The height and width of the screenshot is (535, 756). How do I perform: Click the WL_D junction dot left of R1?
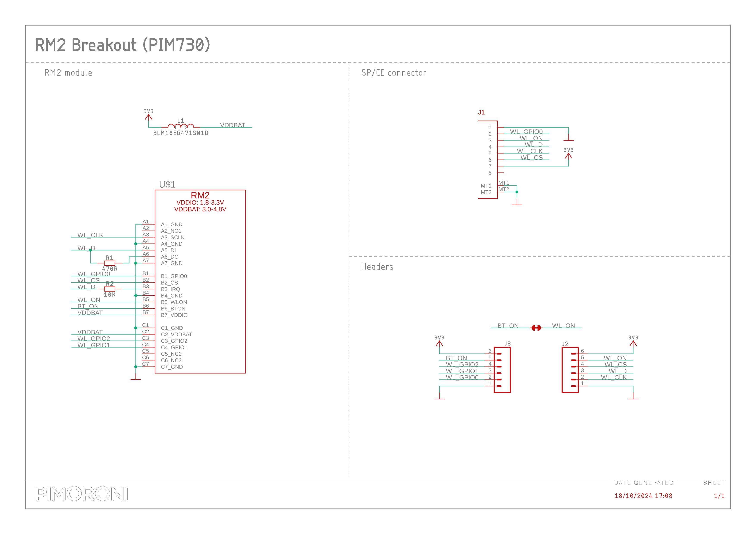tap(90, 250)
